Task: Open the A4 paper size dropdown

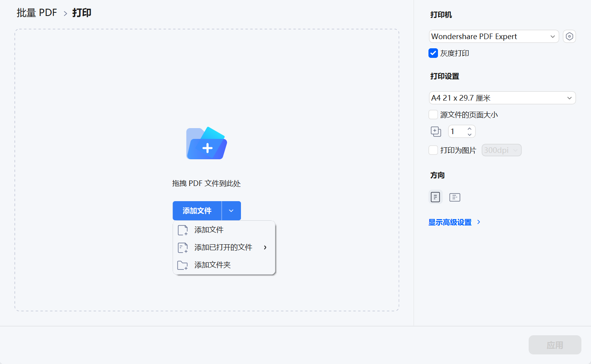Action: (502, 97)
